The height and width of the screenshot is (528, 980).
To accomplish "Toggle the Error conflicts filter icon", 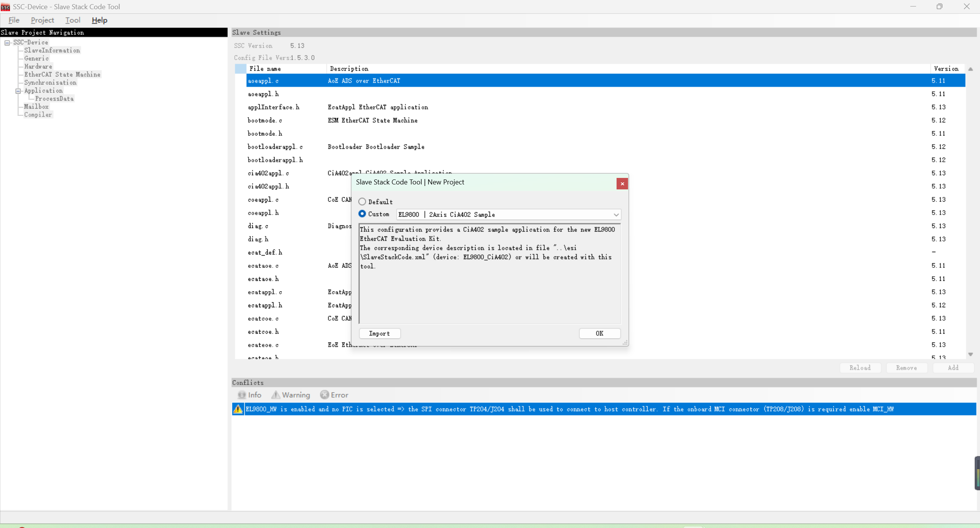I will point(324,395).
